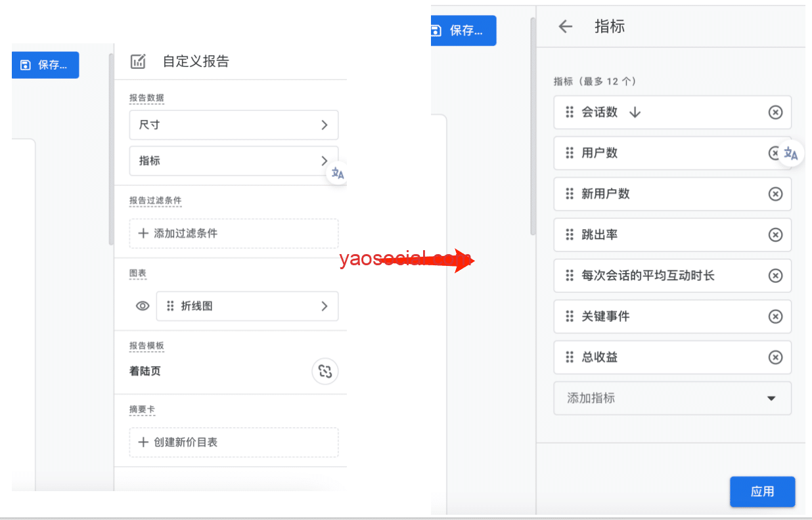Image resolution: width=812 pixels, height=520 pixels.
Task: Toggle the eye visibility icon for 折线图
Action: click(143, 306)
